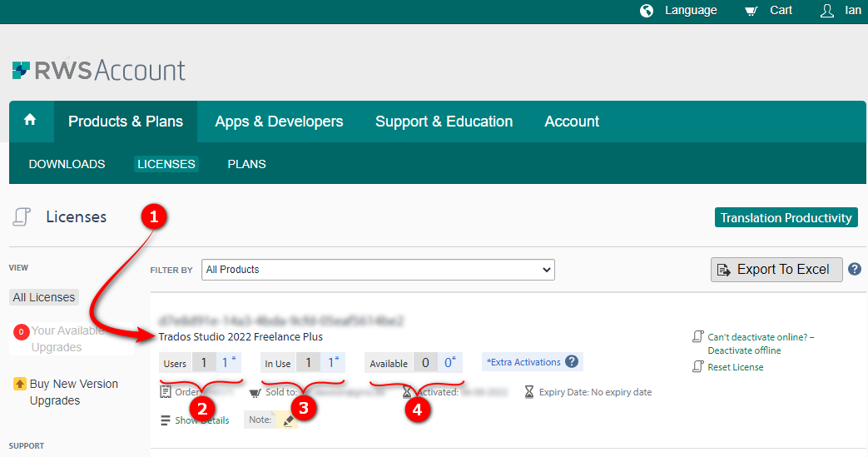The image size is (868, 457).
Task: Click the In Use count value
Action: [x=309, y=362]
